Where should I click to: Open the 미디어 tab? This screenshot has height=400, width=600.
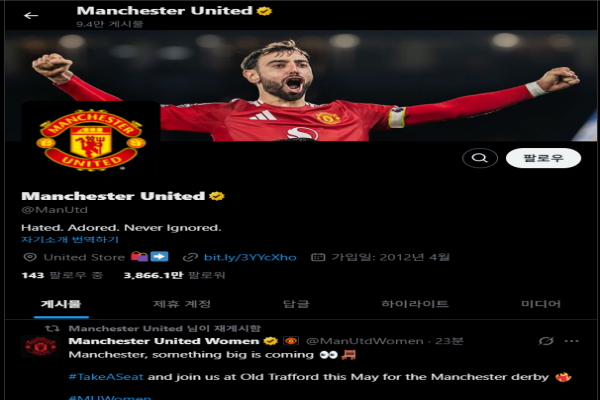coord(541,304)
